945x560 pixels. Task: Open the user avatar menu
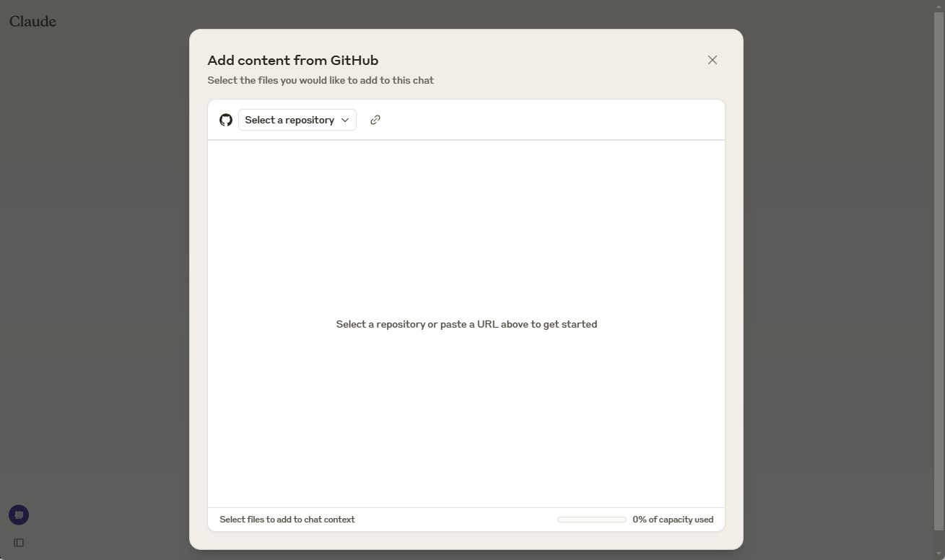click(19, 515)
